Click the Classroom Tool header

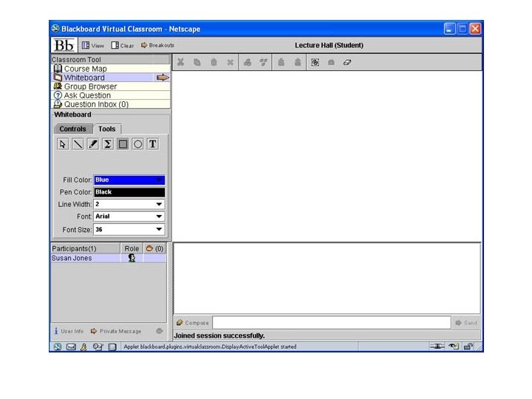coord(111,60)
